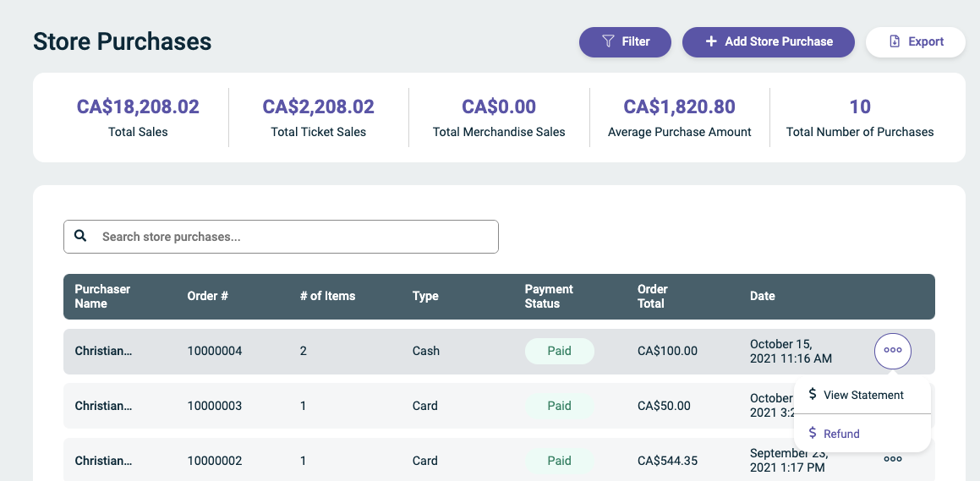Click the Purchaser Name column header
Image resolution: width=980 pixels, height=481 pixels.
pyautogui.click(x=102, y=296)
